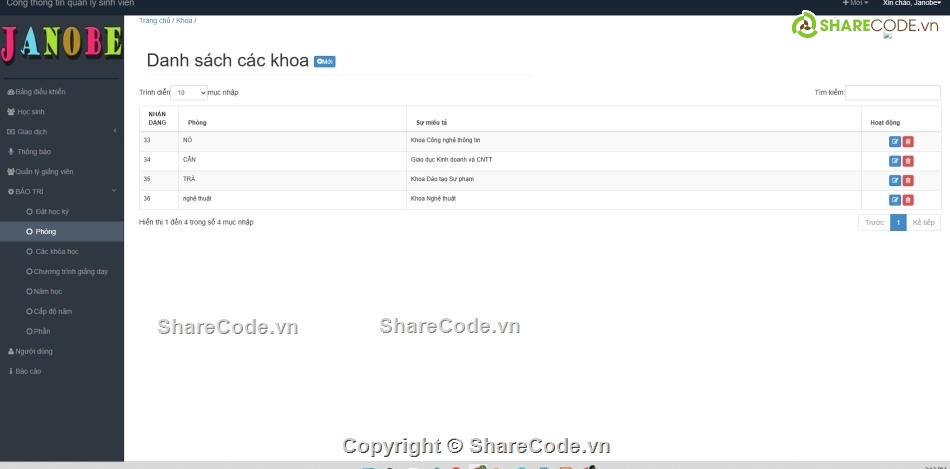The width and height of the screenshot is (950, 469).
Task: Delete the row 35 department entry
Action: click(908, 180)
